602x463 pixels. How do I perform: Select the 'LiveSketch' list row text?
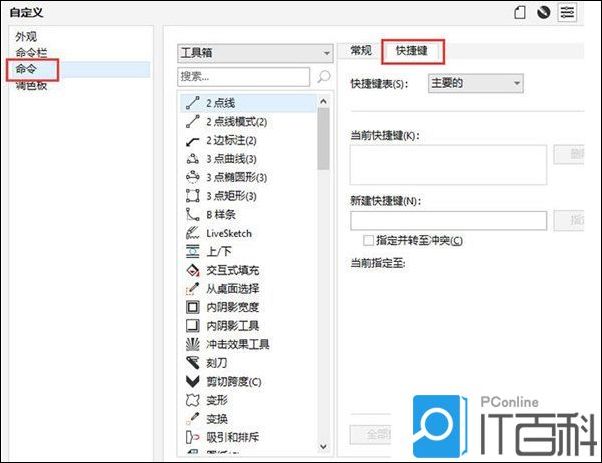click(x=229, y=233)
